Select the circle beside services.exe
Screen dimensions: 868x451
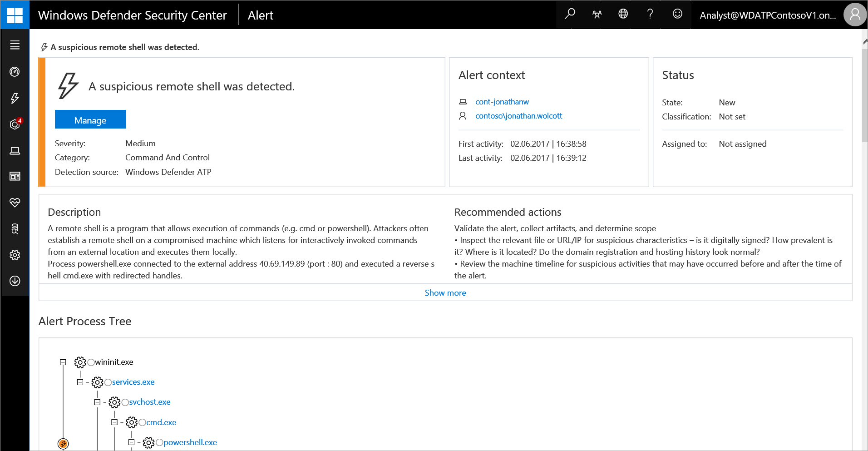(108, 382)
